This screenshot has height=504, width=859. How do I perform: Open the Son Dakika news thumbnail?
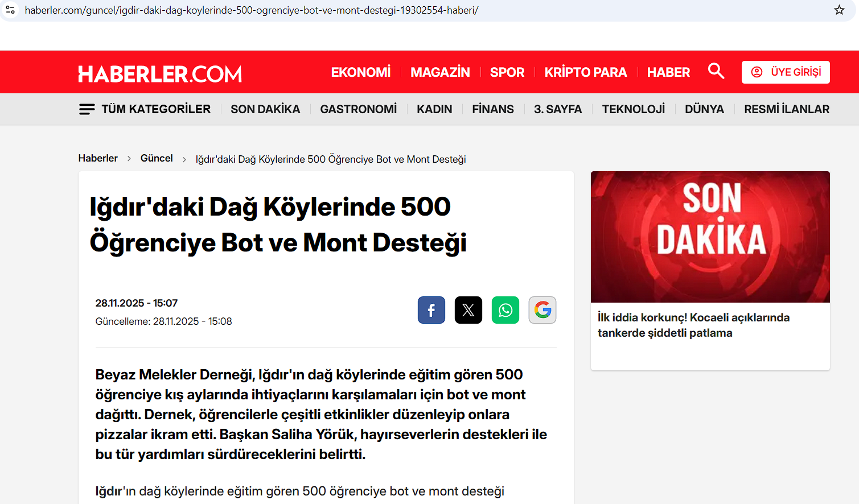click(x=710, y=237)
